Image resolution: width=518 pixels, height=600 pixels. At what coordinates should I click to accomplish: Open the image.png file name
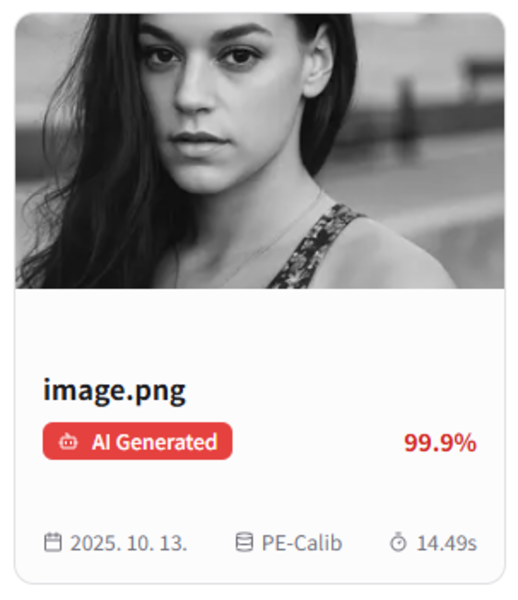point(114,391)
